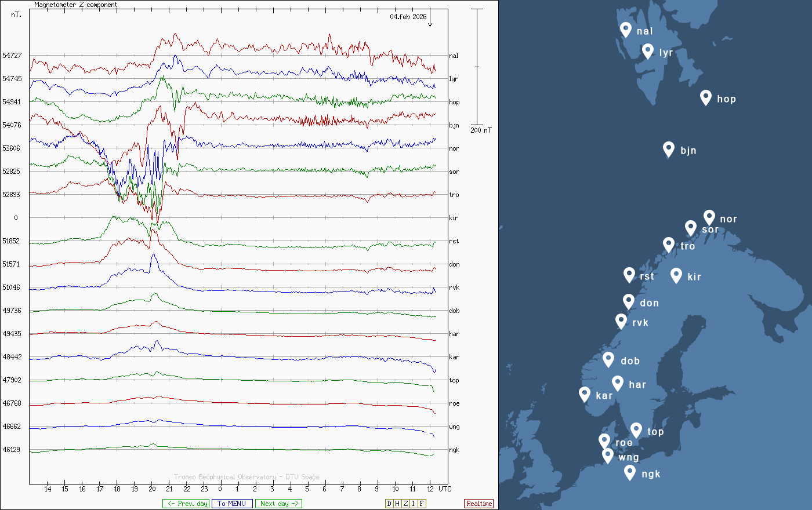Select the bjn station pin
Viewport: 812px width, 510px height.
click(669, 149)
